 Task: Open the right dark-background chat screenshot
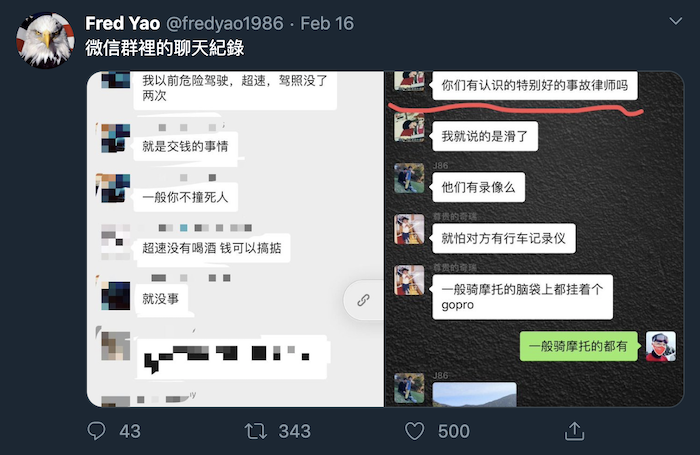click(534, 239)
